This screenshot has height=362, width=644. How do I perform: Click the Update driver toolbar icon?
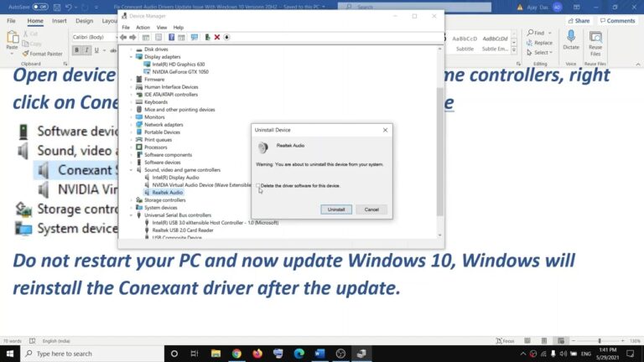point(206,38)
